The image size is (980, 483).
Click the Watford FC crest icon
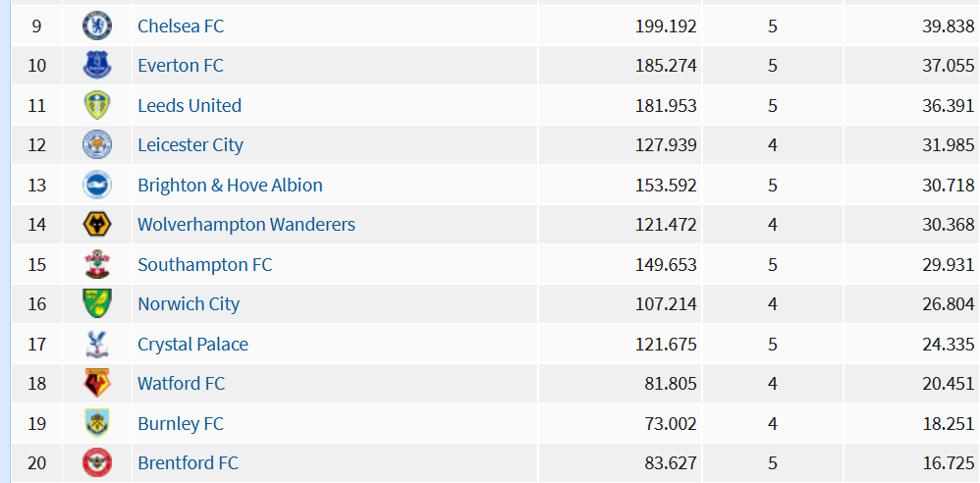[x=97, y=383]
